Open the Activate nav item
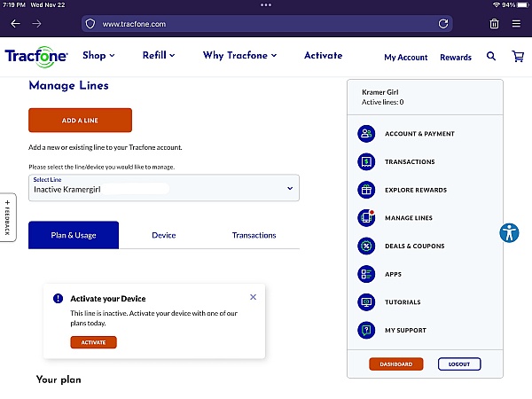 pyautogui.click(x=323, y=55)
